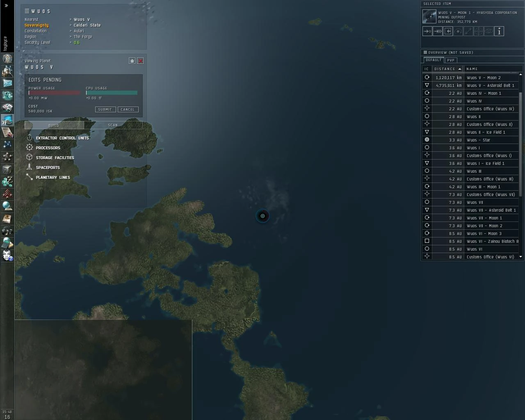The height and width of the screenshot is (420, 525).
Task: Select the Customs Office (Wuos IV) row
Action: [x=471, y=109]
